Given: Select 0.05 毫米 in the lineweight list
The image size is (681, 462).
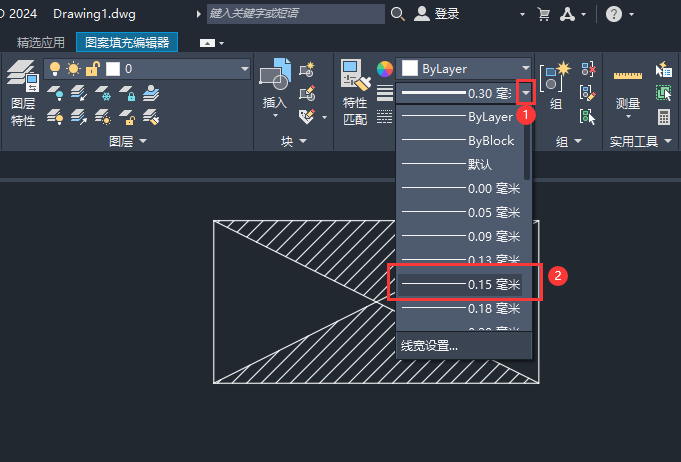Looking at the screenshot, I should [461, 212].
